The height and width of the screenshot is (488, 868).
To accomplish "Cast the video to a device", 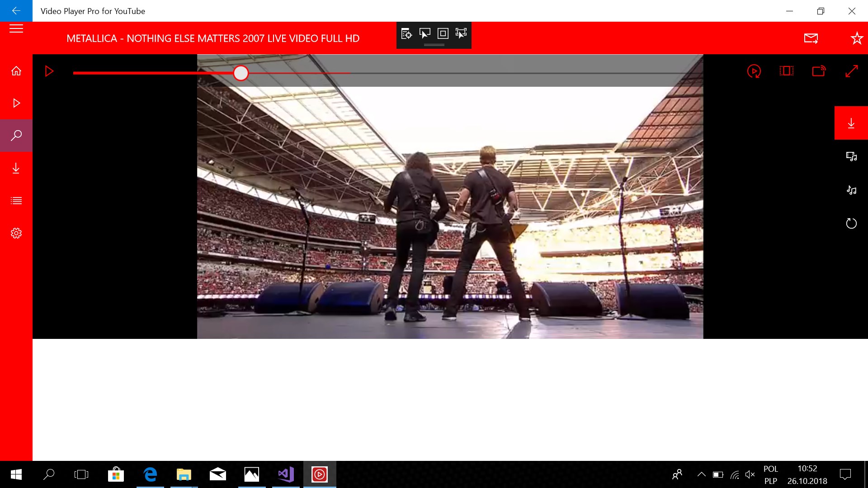I will (x=819, y=71).
